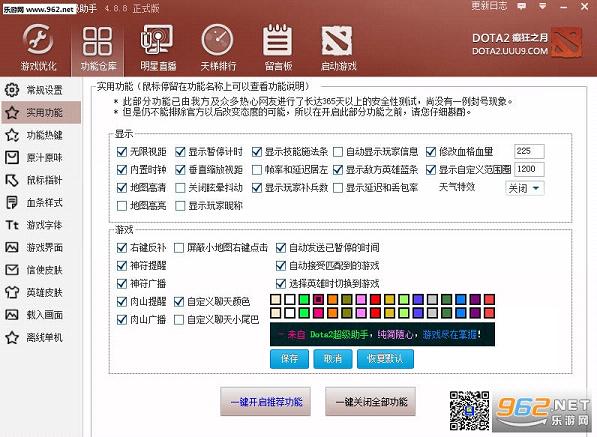Select 英雄皮肤 shirt icon in sidebar

coord(12,292)
